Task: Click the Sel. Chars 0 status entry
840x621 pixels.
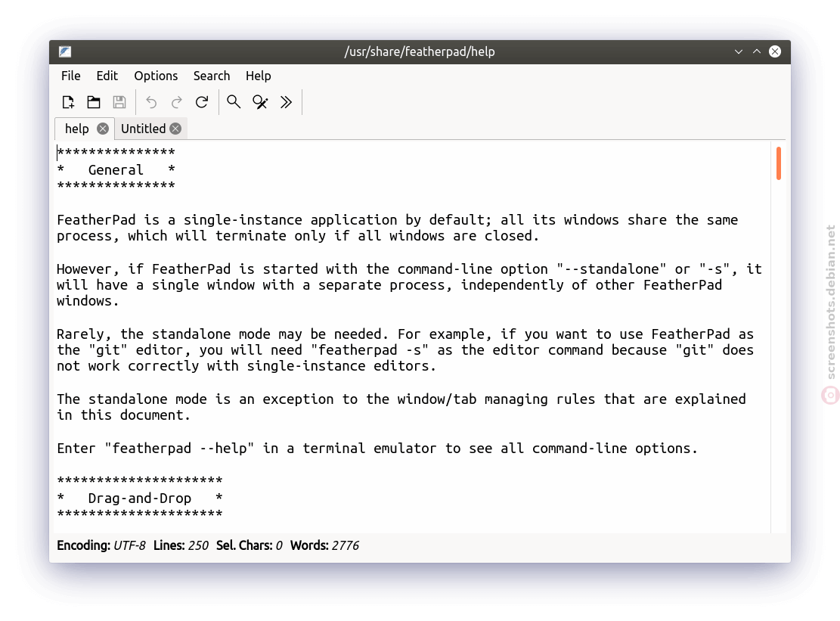Action: pos(249,545)
